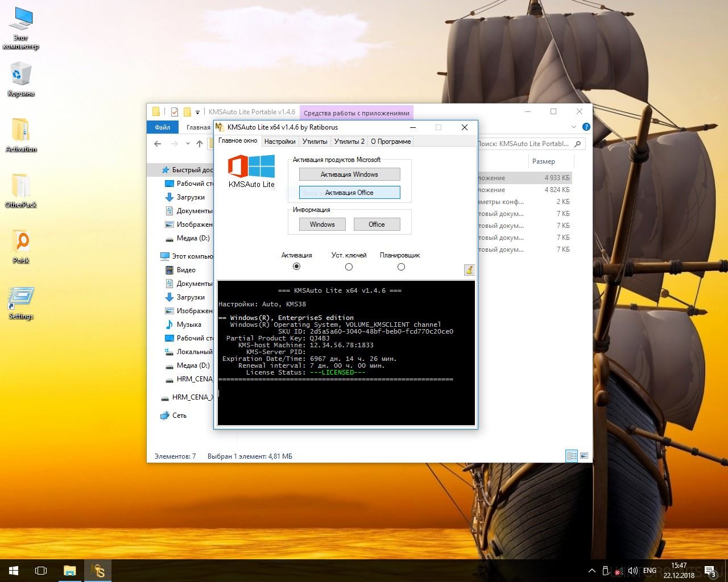
Task: Click the USB safely remove tray icon
Action: point(606,571)
